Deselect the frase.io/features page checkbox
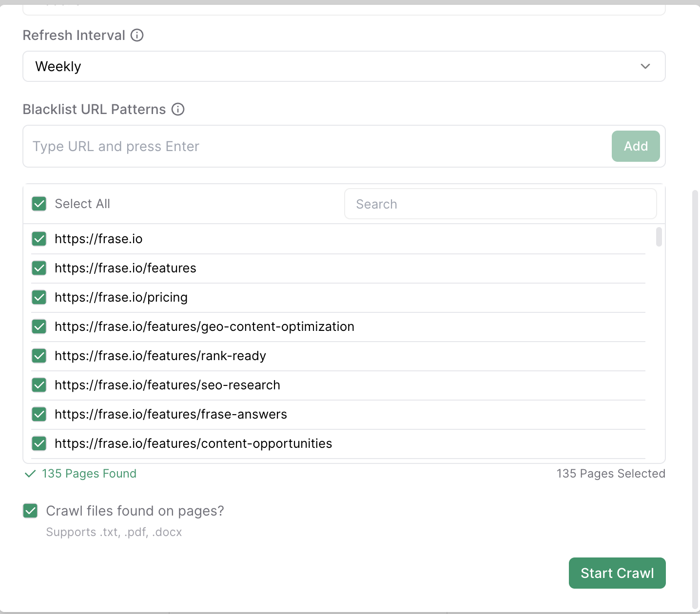The height and width of the screenshot is (614, 700). tap(39, 268)
